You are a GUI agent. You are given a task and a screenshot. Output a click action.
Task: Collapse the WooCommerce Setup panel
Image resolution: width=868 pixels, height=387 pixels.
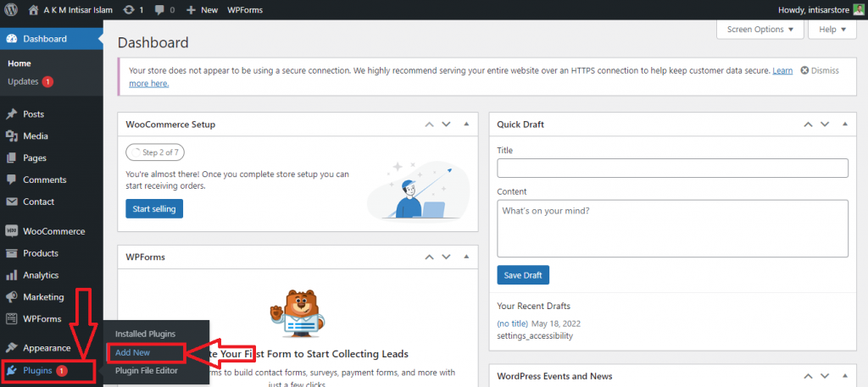(466, 124)
